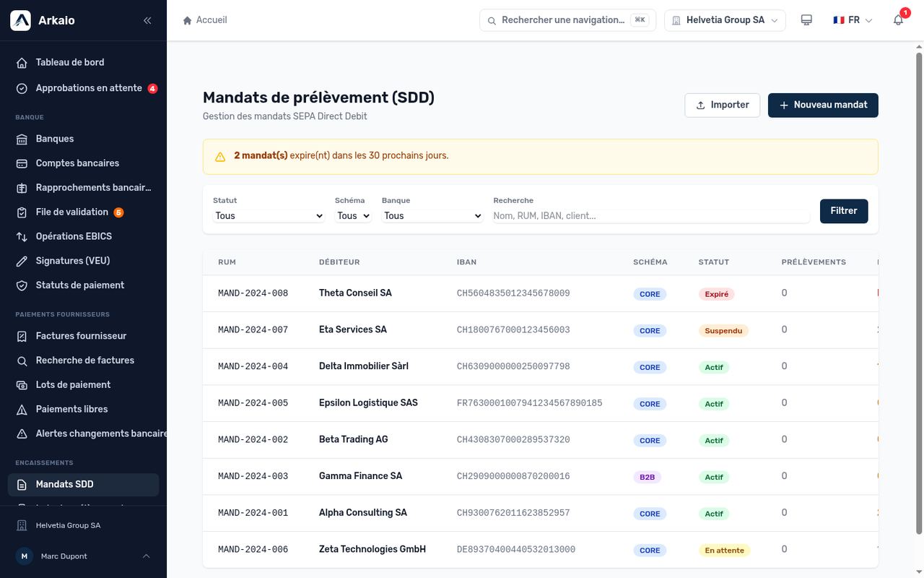Select mandate MAND-2024-008
The height and width of the screenshot is (578, 924).
[x=253, y=293]
